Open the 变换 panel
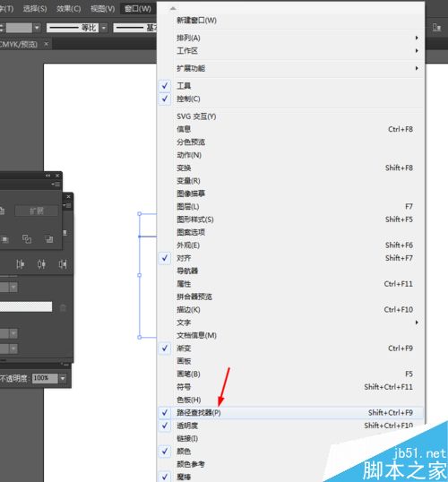This screenshot has width=448, height=482. tap(290, 168)
